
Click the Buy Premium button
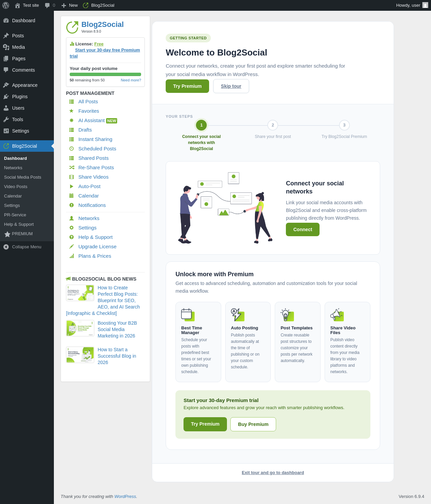click(253, 424)
